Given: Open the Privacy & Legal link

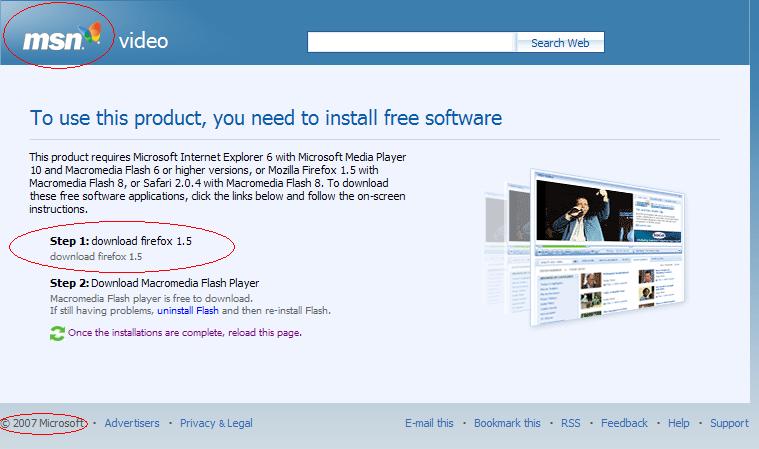Looking at the screenshot, I should point(216,423).
